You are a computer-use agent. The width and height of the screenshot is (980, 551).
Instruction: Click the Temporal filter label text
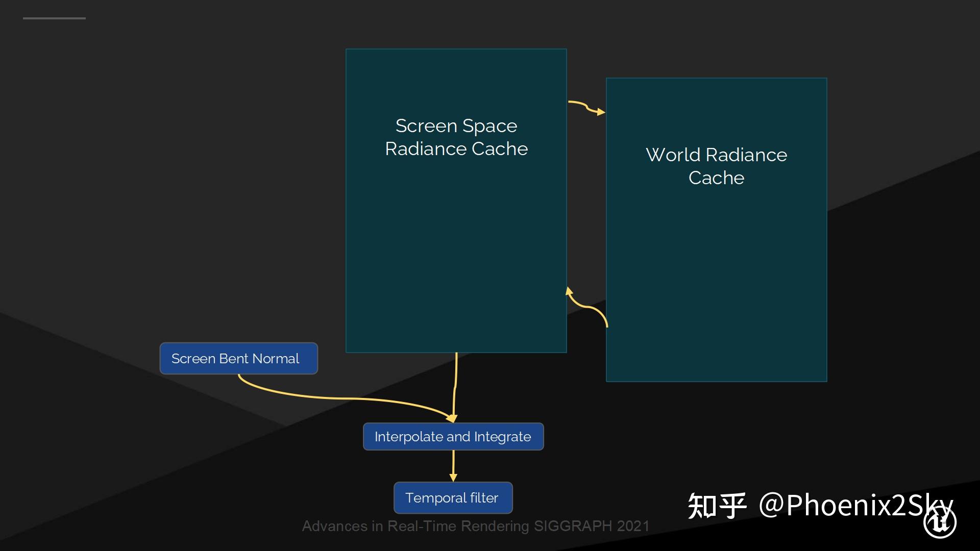click(452, 497)
